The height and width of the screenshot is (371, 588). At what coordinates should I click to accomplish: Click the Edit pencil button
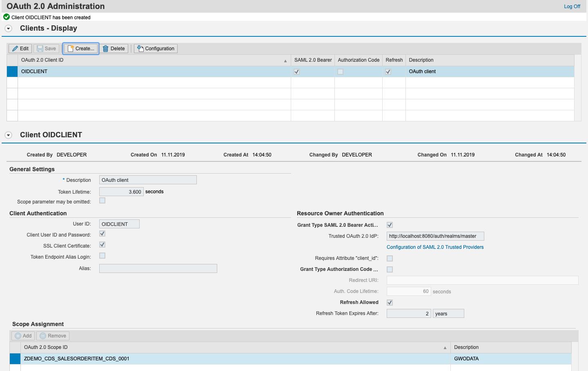click(20, 49)
